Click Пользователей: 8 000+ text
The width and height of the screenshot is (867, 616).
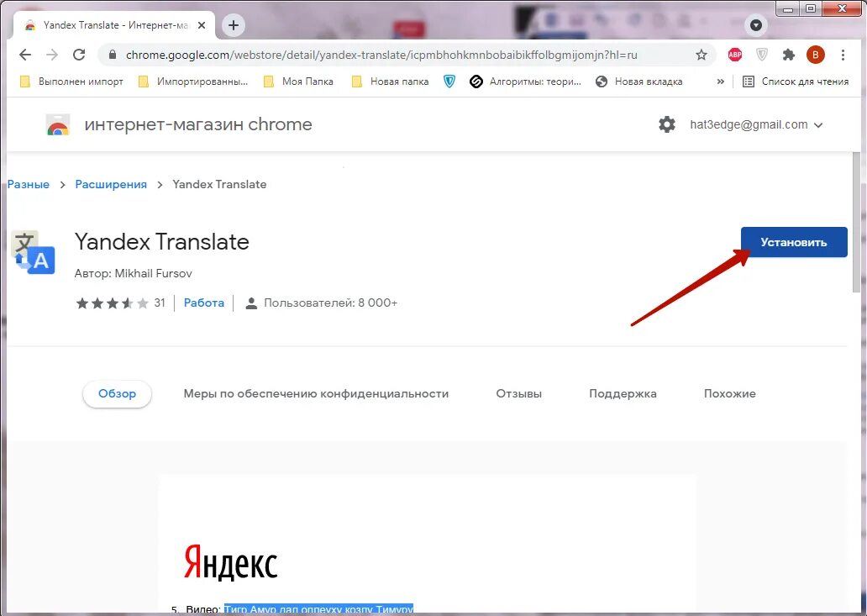tap(331, 303)
